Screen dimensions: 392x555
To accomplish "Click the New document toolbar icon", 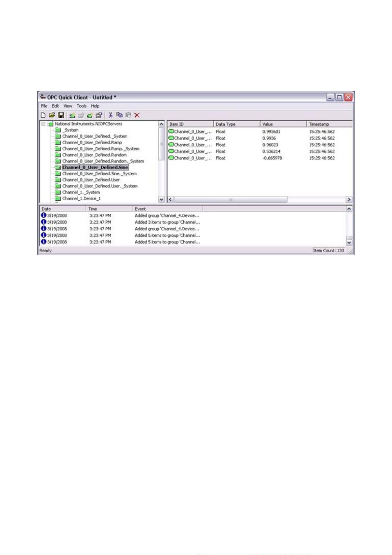I will (x=43, y=115).
